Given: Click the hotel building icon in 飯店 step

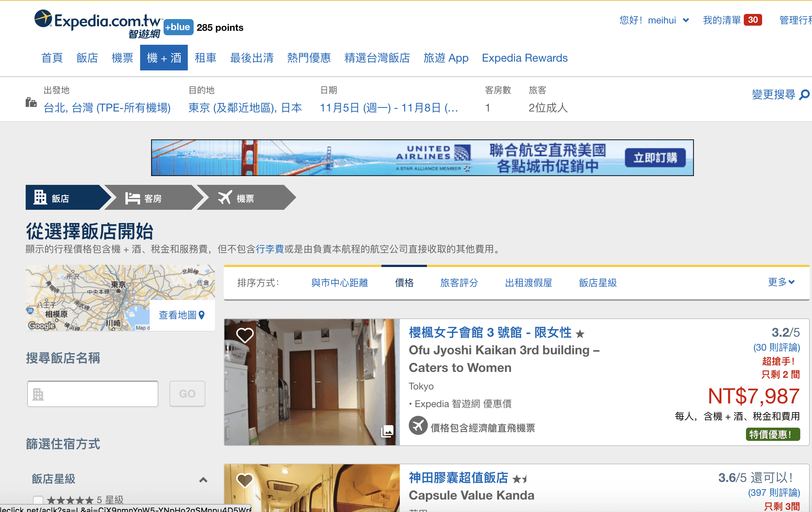Looking at the screenshot, I should pos(40,197).
